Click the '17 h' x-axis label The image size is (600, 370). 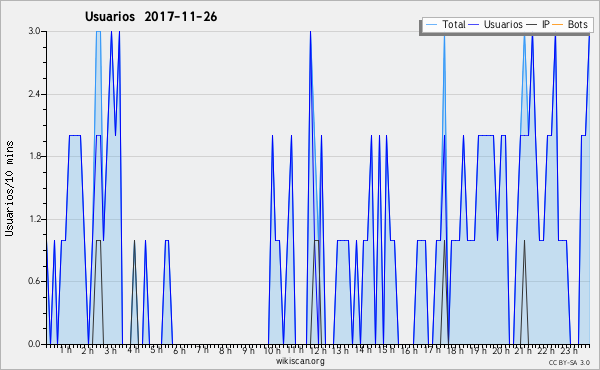tap(432, 350)
